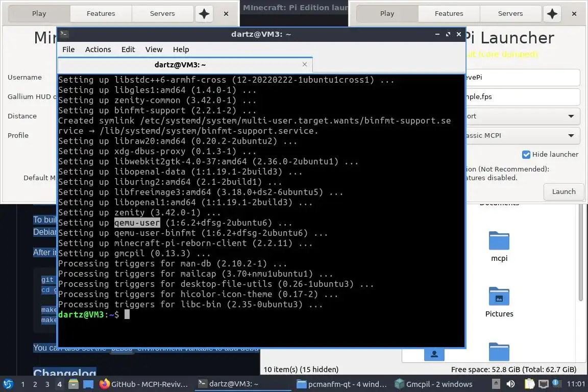Click the Launch button

point(563,192)
